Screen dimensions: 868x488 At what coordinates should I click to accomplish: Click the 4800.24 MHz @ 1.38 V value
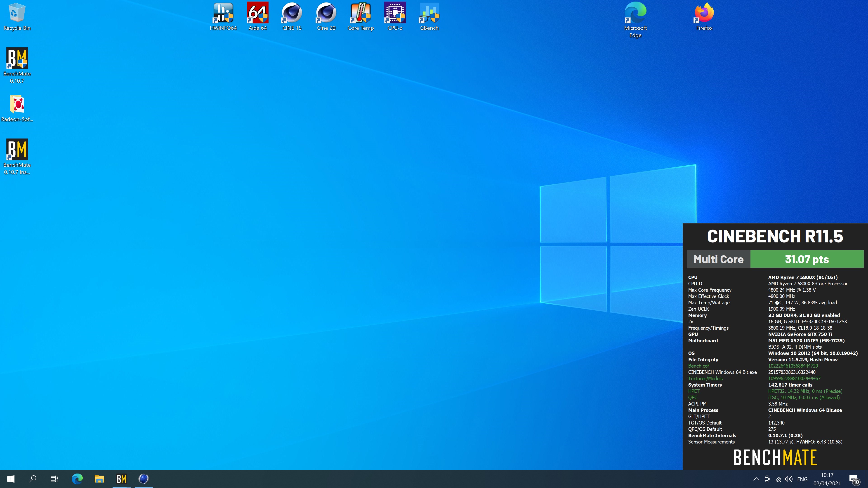(x=792, y=290)
